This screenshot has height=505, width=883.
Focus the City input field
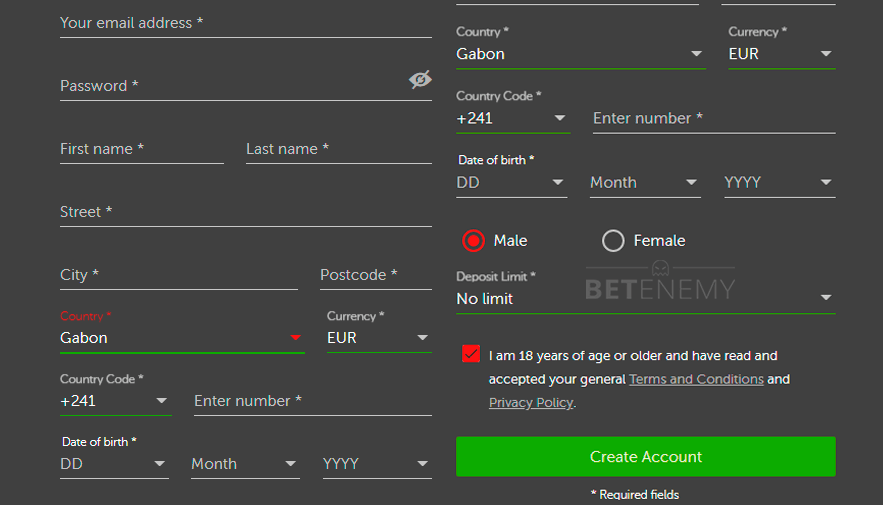click(179, 275)
